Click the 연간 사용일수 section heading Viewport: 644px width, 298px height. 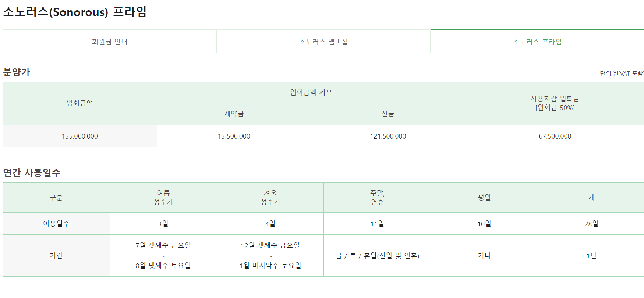pyautogui.click(x=32, y=173)
